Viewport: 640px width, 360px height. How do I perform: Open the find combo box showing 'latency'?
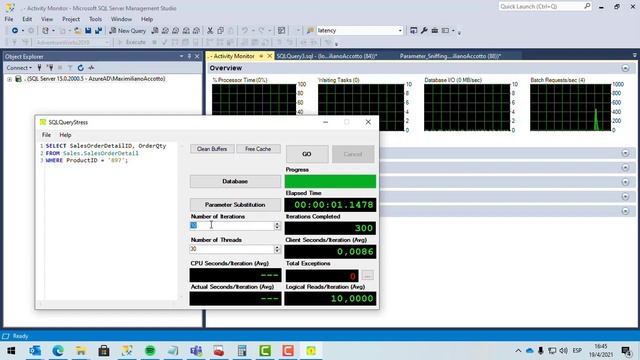click(400, 31)
